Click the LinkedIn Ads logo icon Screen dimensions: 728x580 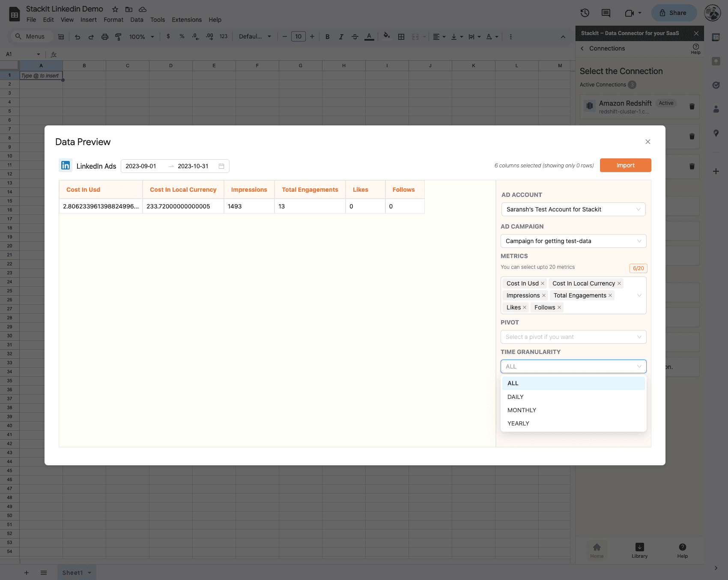[66, 165]
